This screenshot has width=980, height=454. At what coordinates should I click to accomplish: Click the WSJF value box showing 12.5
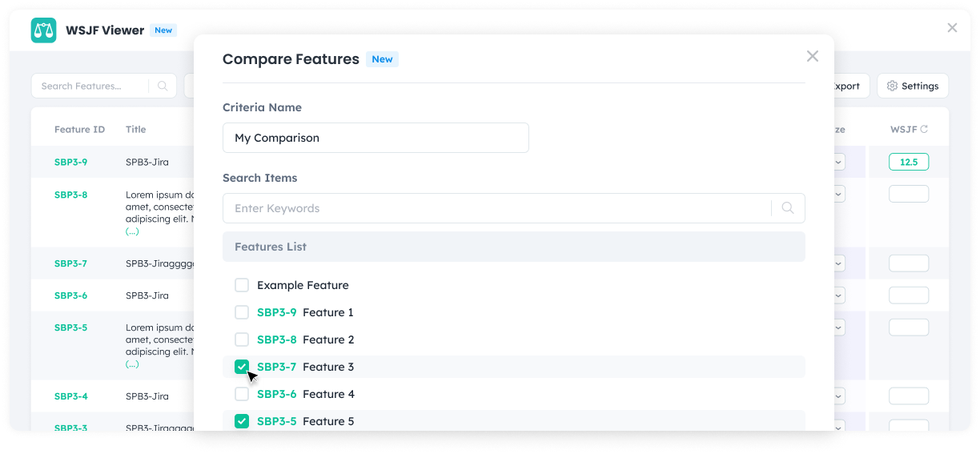click(909, 162)
